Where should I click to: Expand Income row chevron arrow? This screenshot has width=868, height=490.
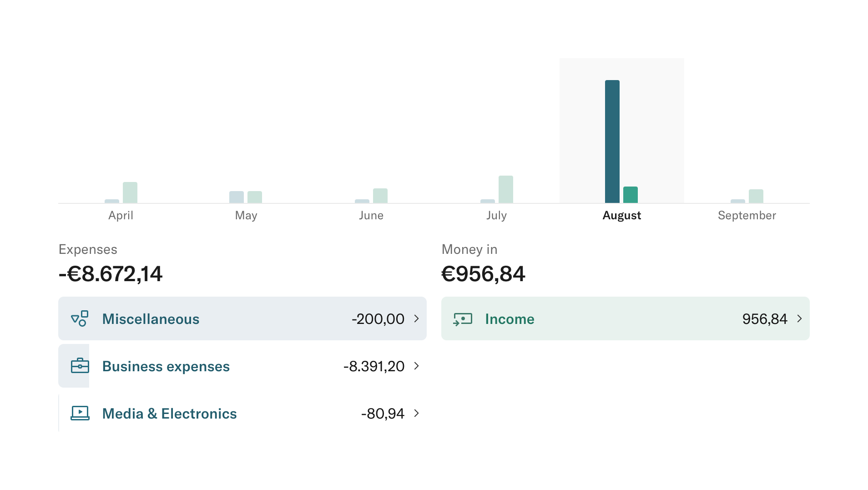(799, 318)
